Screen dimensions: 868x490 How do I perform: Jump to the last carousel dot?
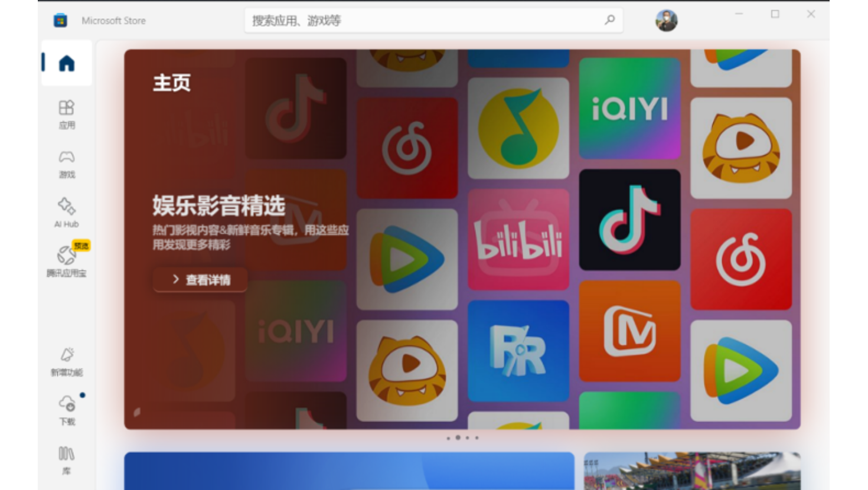pyautogui.click(x=477, y=438)
